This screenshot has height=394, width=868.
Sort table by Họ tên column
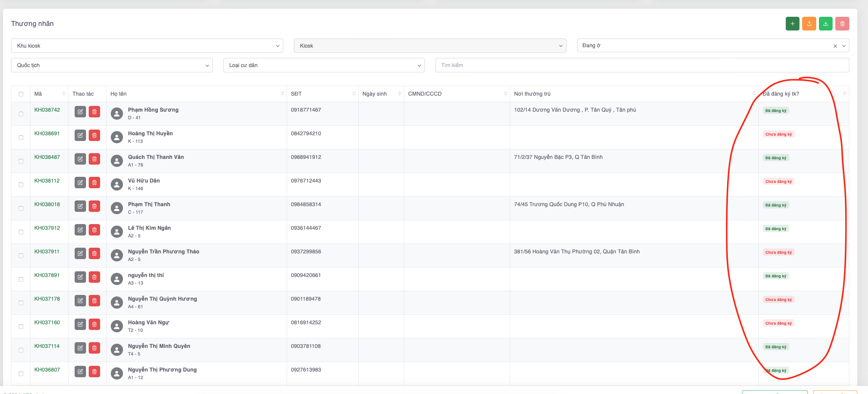click(282, 94)
